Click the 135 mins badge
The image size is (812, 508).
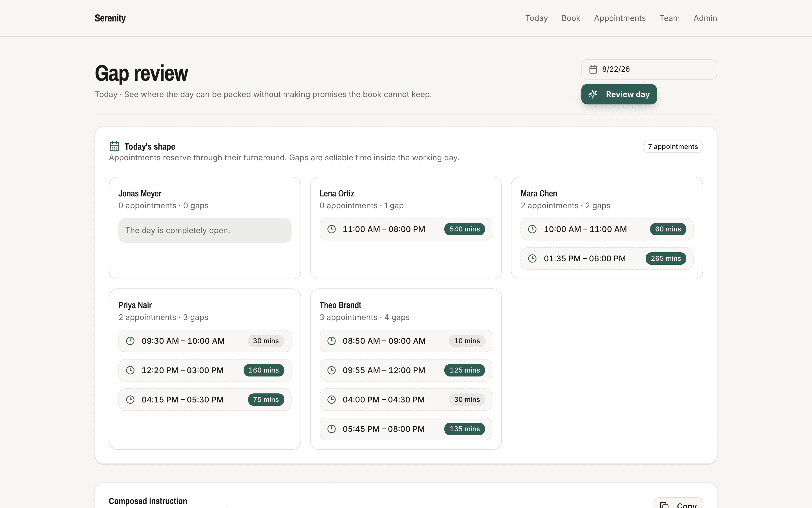click(465, 429)
